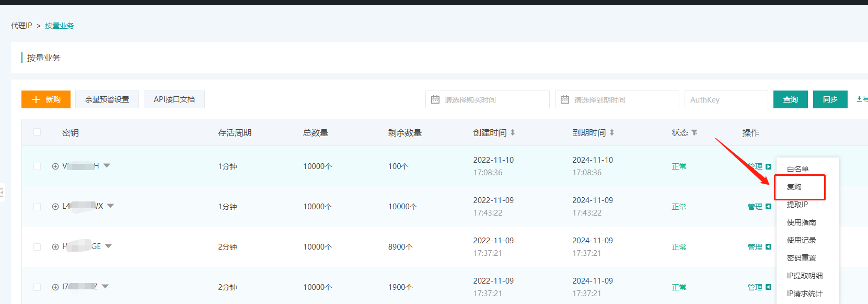Screen dimensions: 868x304
Task: Expand the dropdown triangle beside the first key
Action: point(107,166)
